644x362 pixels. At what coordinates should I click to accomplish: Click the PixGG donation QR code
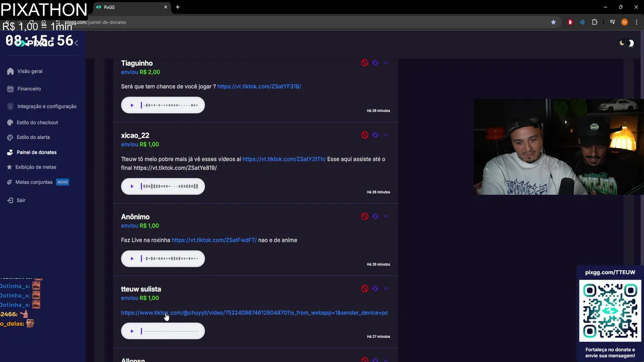point(610,311)
